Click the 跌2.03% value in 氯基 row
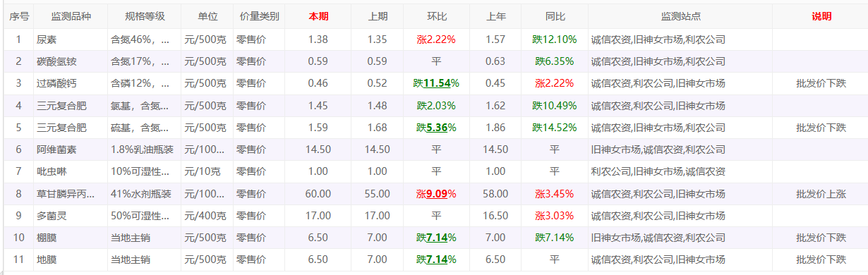Viewport: 868px width, 275px height. pyautogui.click(x=437, y=106)
